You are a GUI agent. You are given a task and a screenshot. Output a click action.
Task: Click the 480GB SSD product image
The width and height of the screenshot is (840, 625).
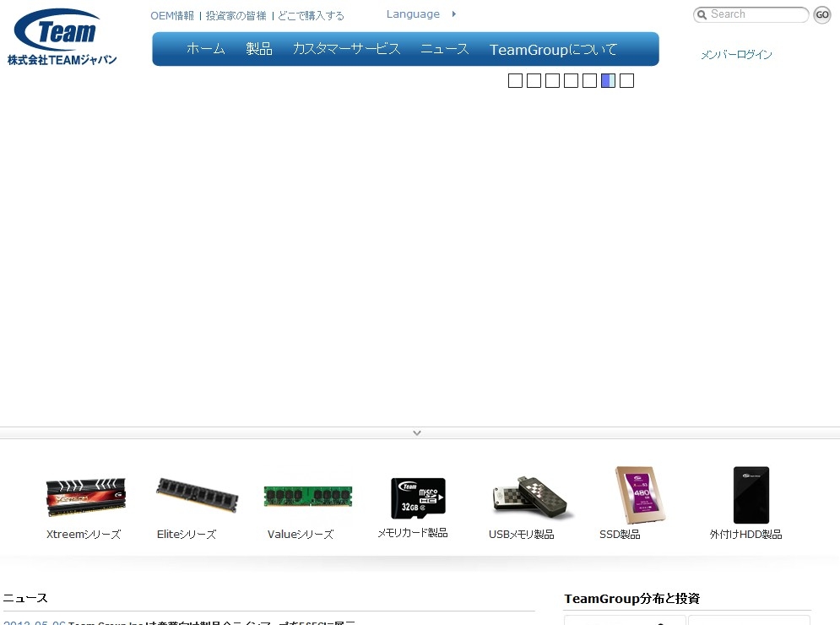pos(640,495)
